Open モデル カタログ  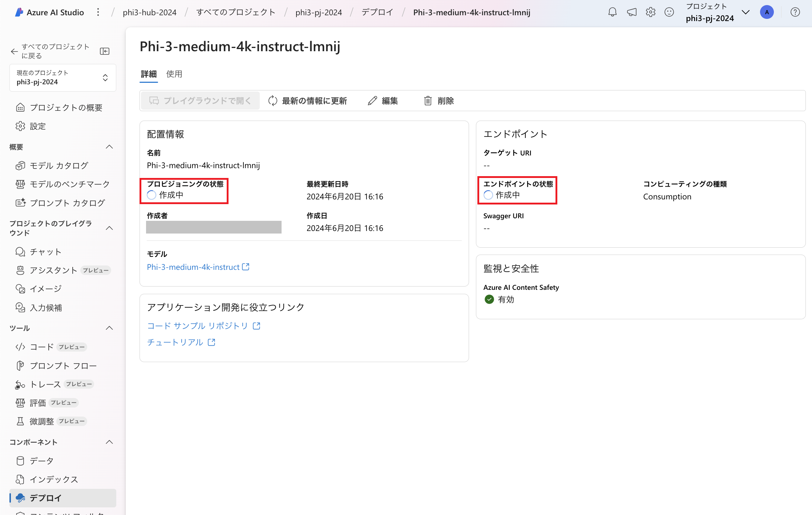[x=62, y=166]
